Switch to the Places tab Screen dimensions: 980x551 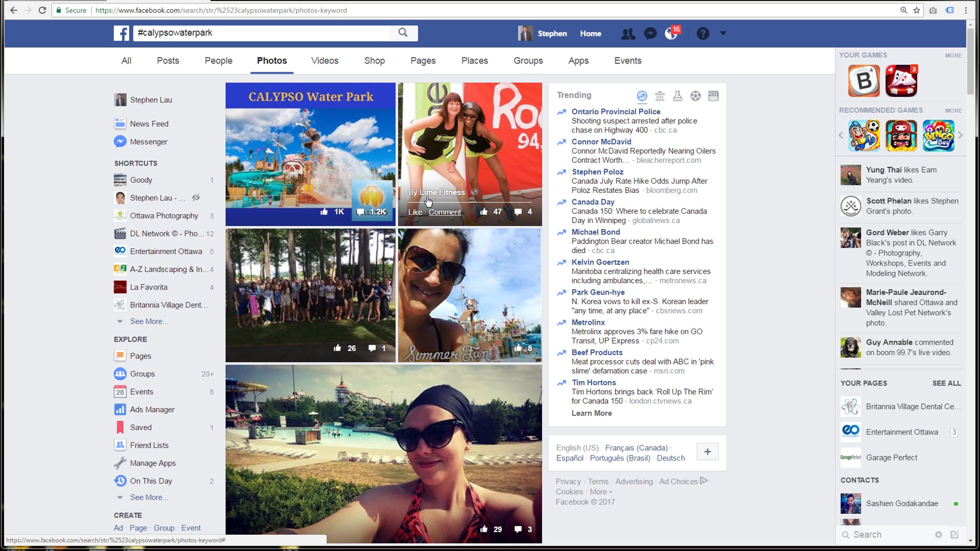coord(474,61)
